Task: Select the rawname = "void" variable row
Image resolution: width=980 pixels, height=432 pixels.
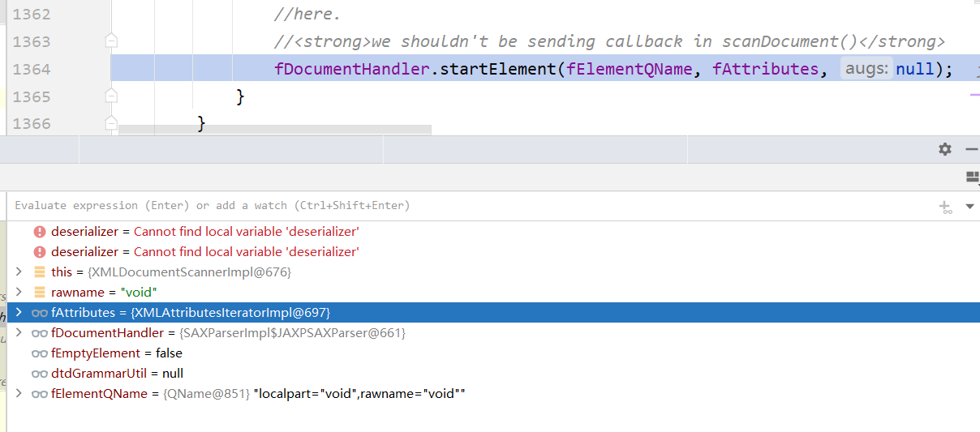Action: pyautogui.click(x=493, y=293)
